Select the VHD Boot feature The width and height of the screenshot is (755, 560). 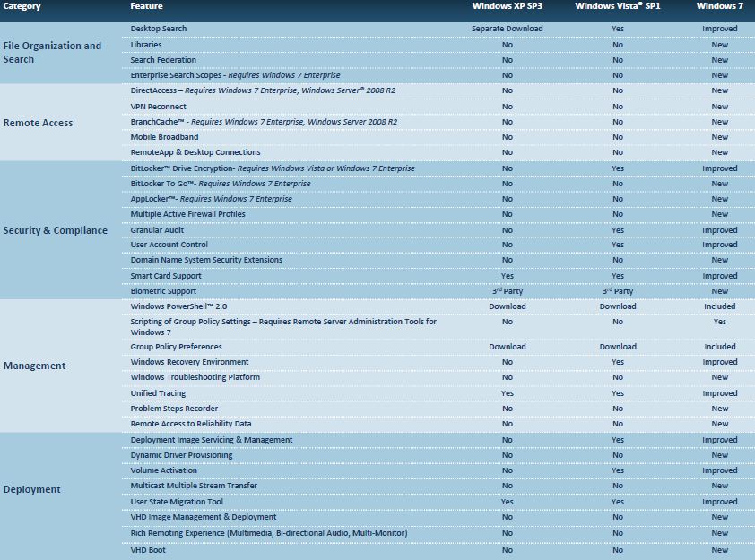148,550
